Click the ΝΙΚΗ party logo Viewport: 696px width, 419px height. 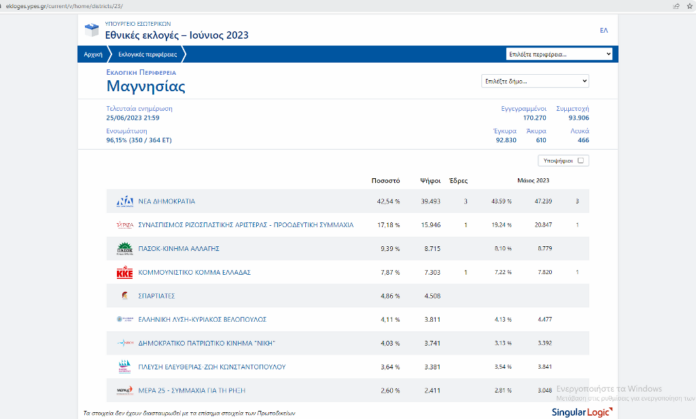click(x=125, y=342)
